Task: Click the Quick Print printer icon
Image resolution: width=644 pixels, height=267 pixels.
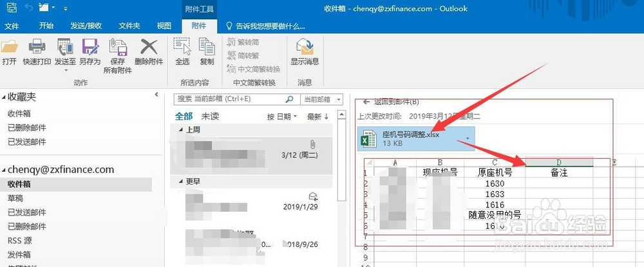Action: (37, 46)
